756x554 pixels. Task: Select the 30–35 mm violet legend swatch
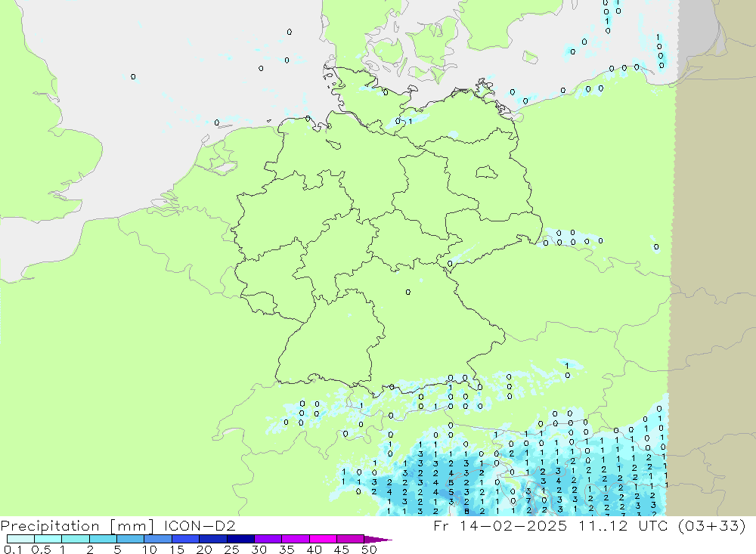tap(268, 539)
